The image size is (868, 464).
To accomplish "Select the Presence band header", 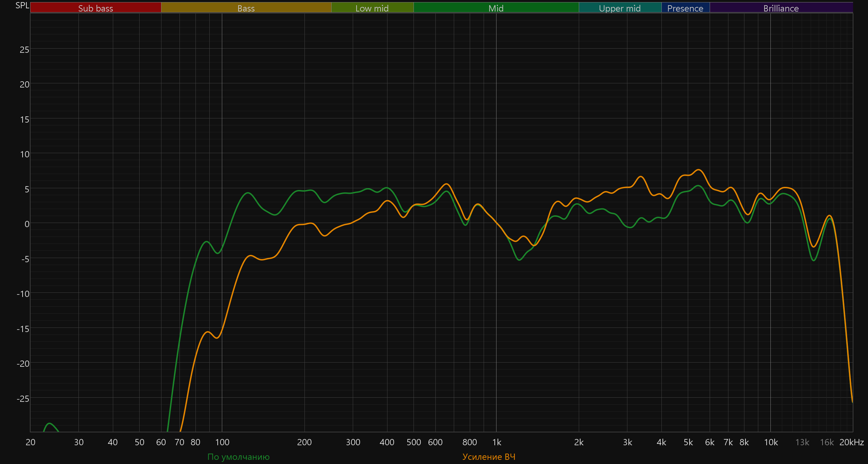I will pyautogui.click(x=685, y=8).
